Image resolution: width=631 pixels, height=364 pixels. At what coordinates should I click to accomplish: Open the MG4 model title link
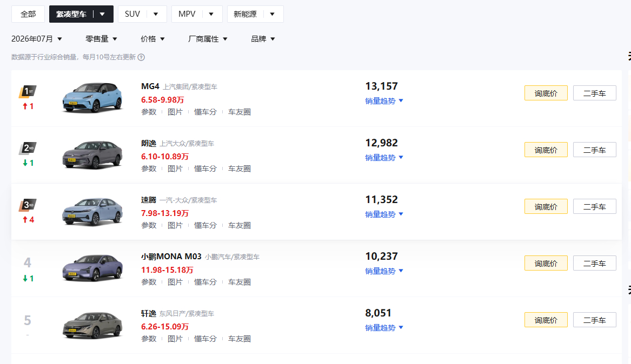150,86
